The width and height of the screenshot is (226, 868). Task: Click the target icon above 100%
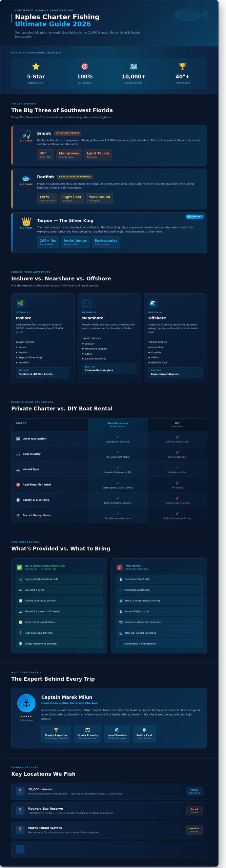(85, 66)
